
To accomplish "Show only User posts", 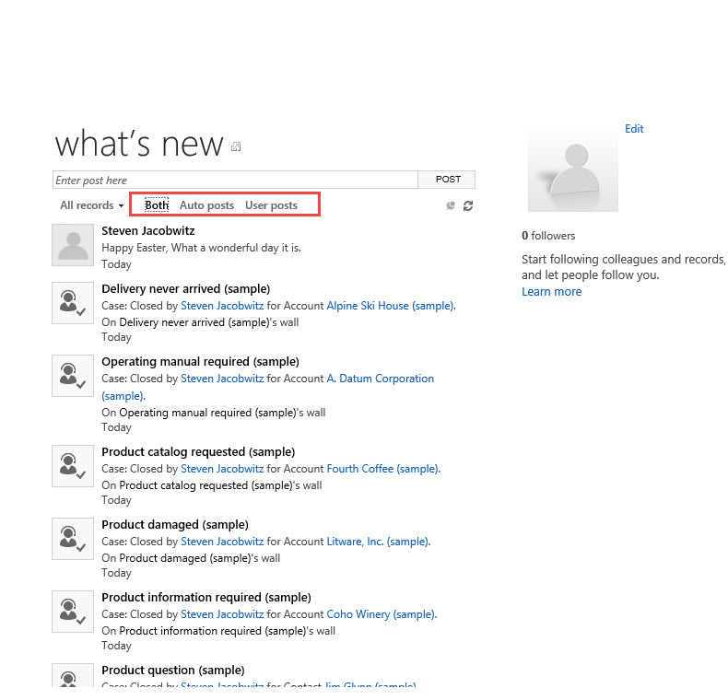I will point(271,205).
